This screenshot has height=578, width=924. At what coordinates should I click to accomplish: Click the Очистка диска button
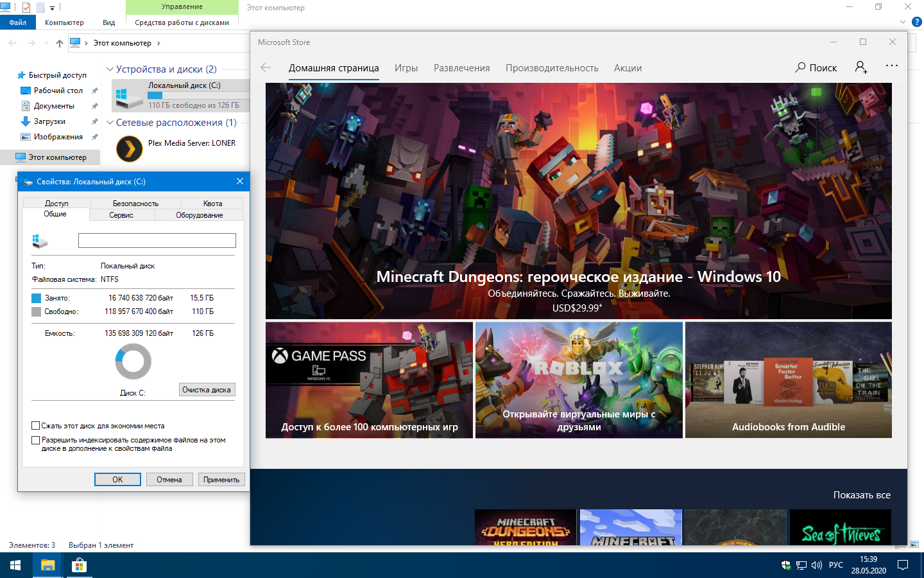point(207,390)
